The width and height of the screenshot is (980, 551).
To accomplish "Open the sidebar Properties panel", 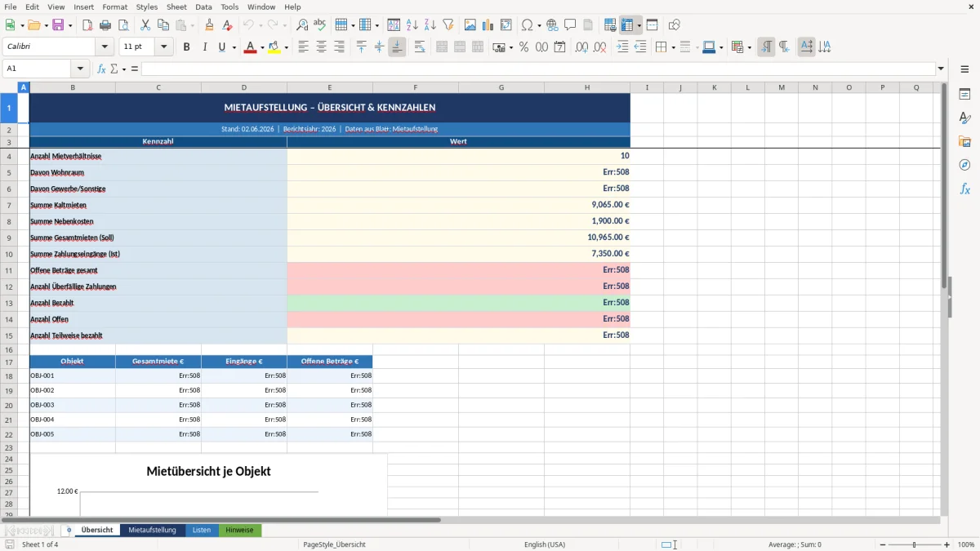I will [x=964, y=94].
